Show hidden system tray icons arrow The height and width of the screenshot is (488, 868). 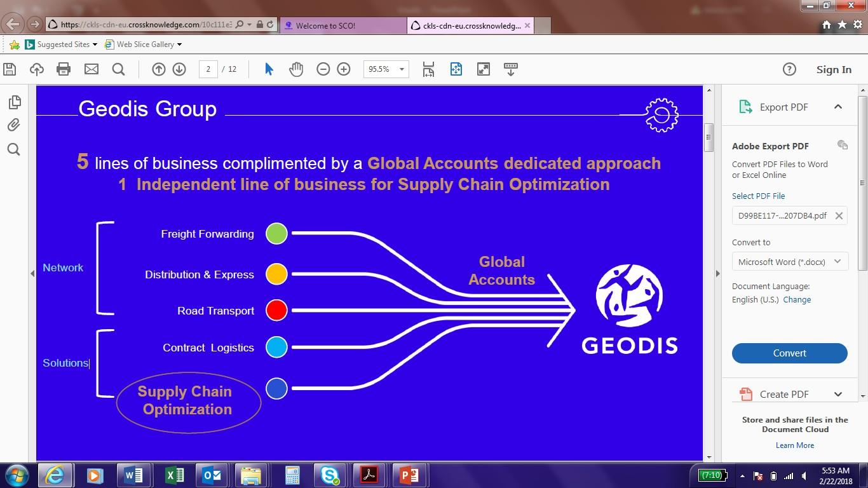point(742,475)
